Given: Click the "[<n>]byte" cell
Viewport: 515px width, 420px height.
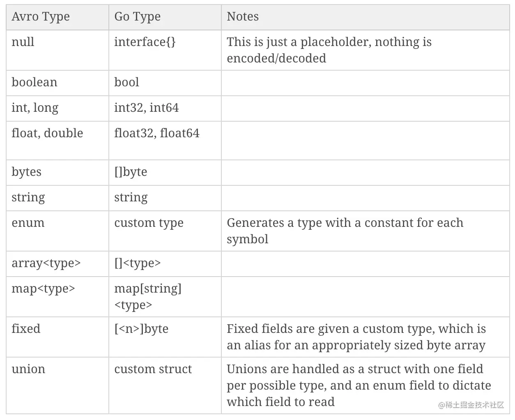Looking at the screenshot, I should click(141, 329).
